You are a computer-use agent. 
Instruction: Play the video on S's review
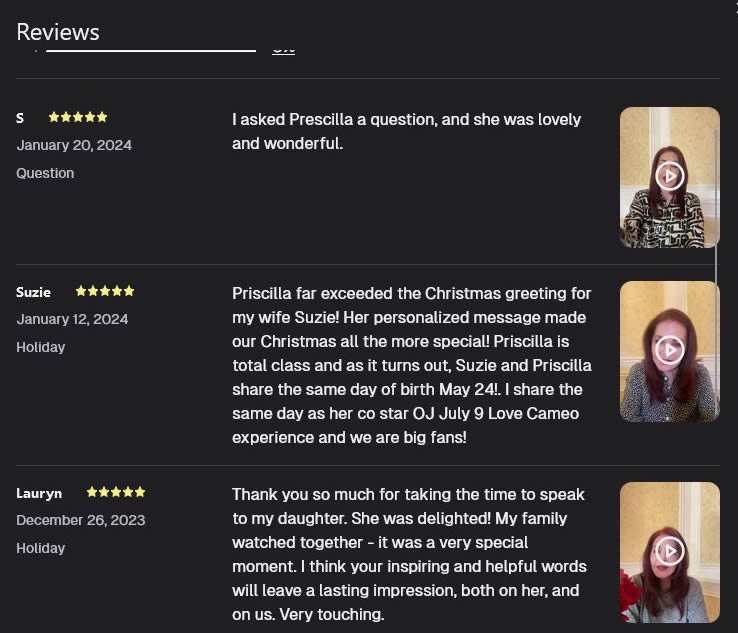(x=669, y=176)
